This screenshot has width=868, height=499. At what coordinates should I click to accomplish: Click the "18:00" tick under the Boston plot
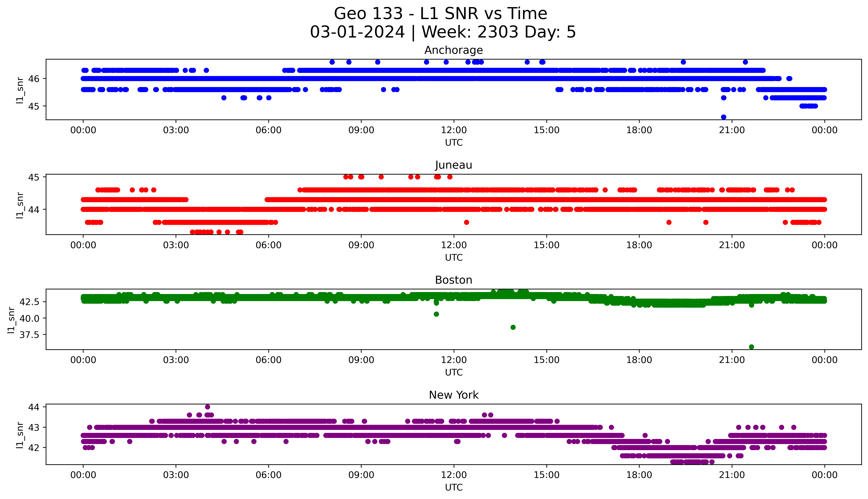[639, 360]
